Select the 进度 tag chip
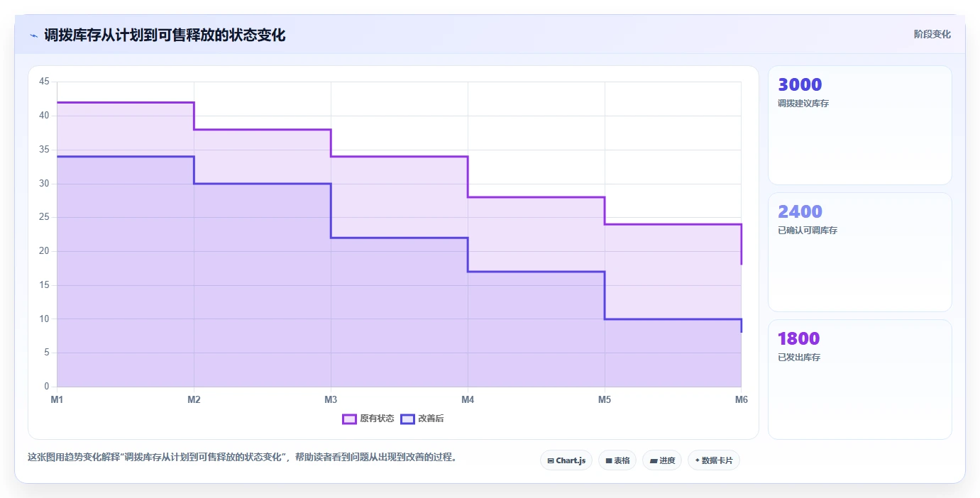This screenshot has width=980, height=498. point(662,460)
